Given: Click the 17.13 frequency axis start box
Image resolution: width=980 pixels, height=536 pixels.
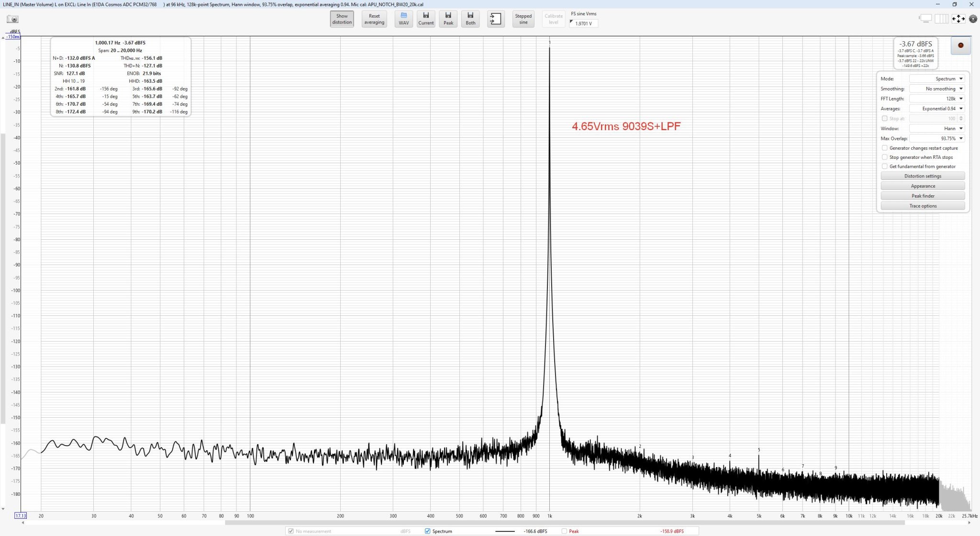Looking at the screenshot, I should (21, 516).
